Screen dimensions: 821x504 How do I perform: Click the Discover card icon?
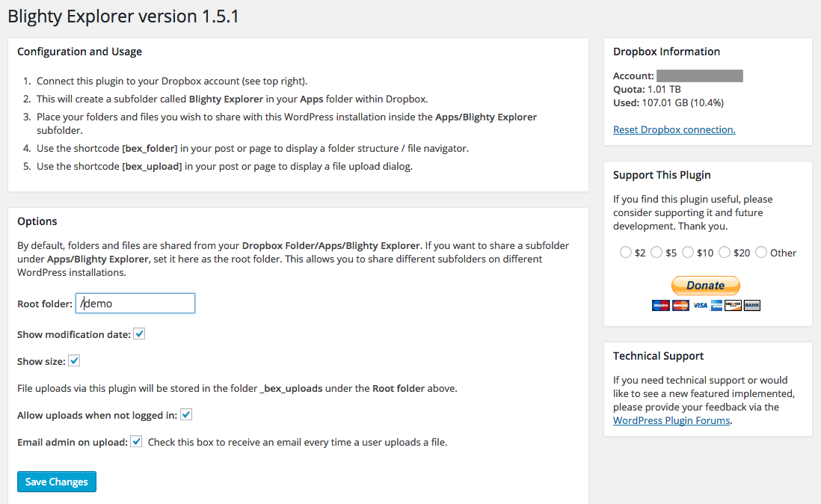click(733, 305)
